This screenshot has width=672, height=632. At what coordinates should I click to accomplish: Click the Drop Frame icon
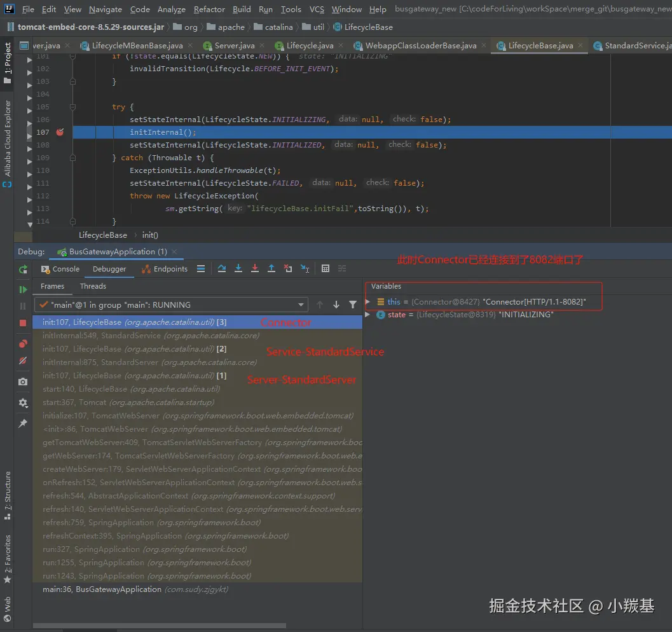pos(288,269)
